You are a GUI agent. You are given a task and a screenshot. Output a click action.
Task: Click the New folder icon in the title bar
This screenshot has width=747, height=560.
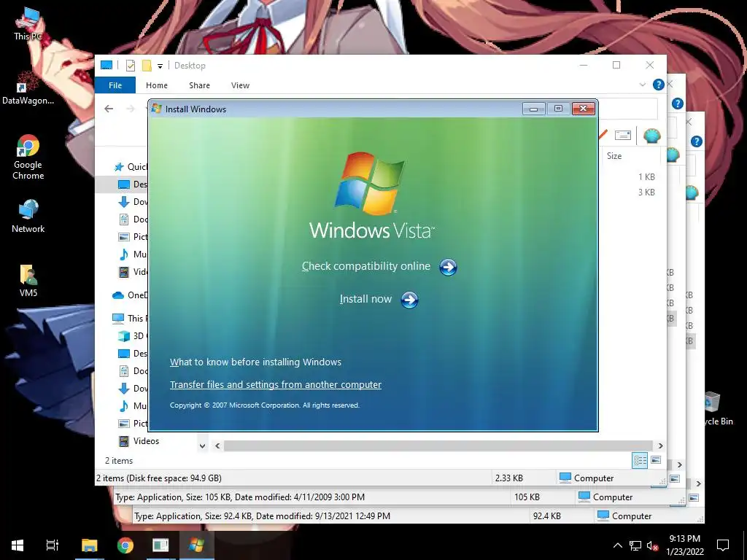[x=147, y=66]
